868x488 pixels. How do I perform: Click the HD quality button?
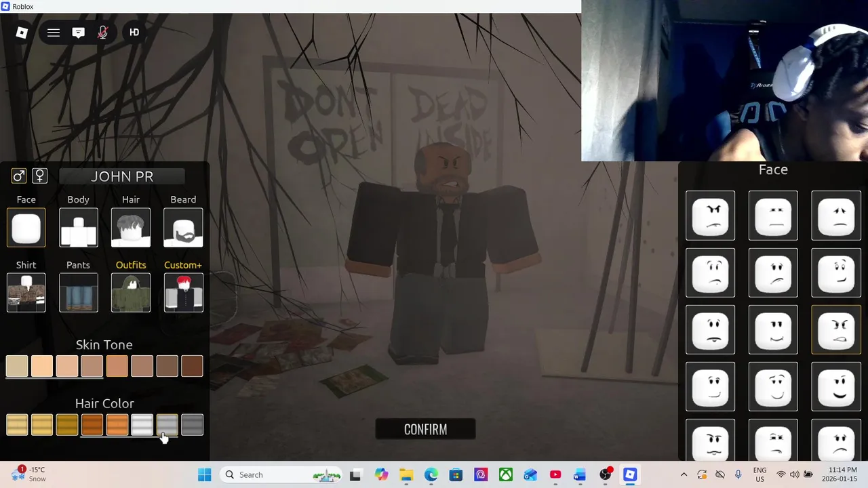(x=134, y=33)
